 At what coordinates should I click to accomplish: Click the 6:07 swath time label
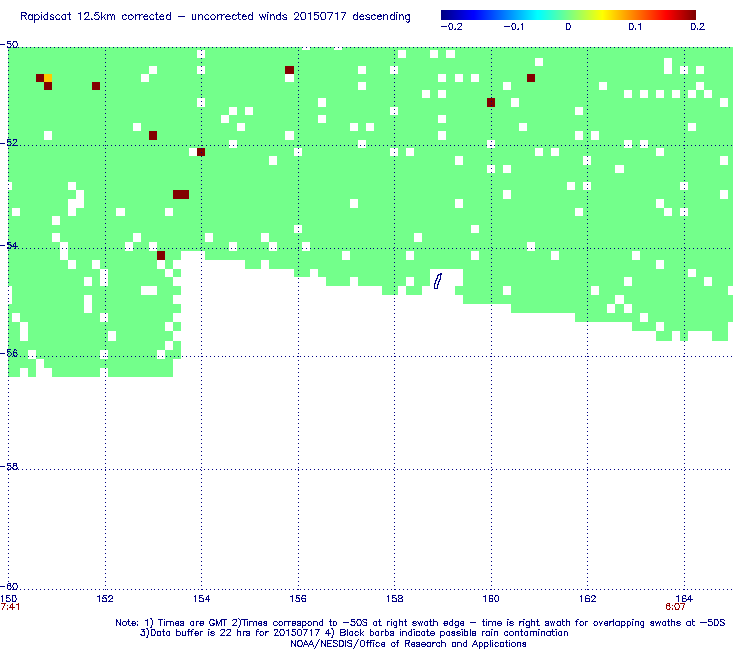(675, 607)
